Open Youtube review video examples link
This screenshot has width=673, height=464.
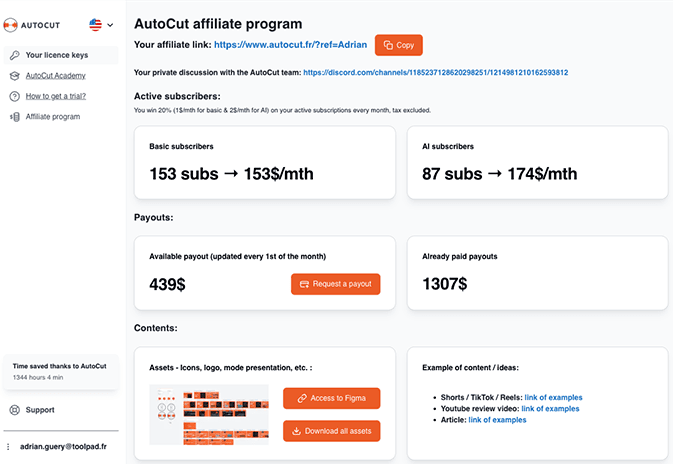coord(550,409)
